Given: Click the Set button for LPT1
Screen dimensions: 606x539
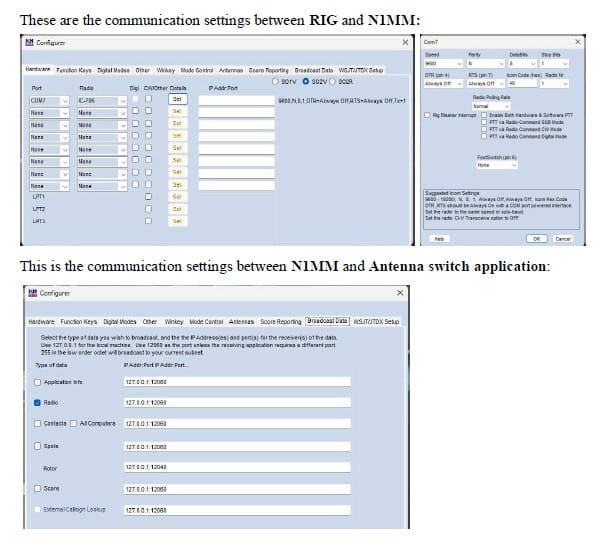Looking at the screenshot, I should (177, 197).
